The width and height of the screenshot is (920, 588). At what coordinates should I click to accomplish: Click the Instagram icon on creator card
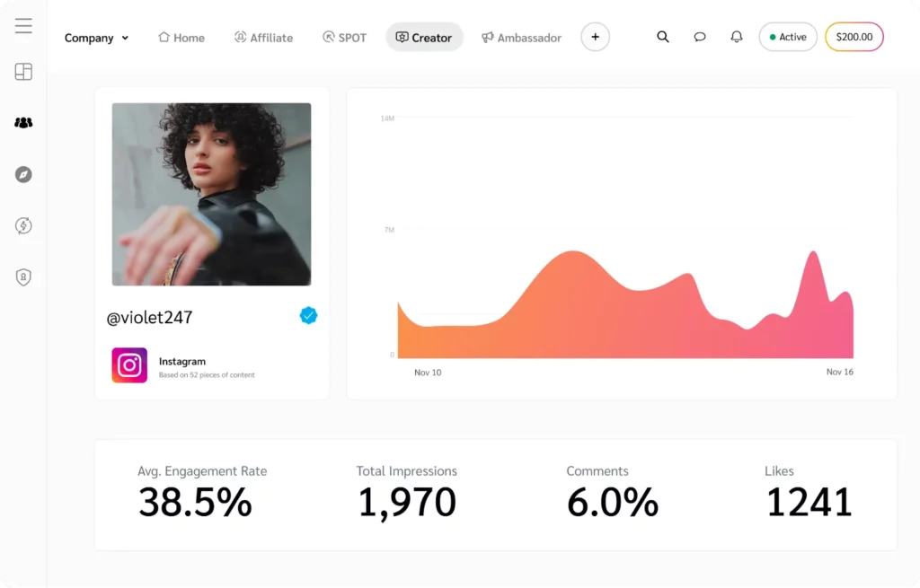coord(128,365)
